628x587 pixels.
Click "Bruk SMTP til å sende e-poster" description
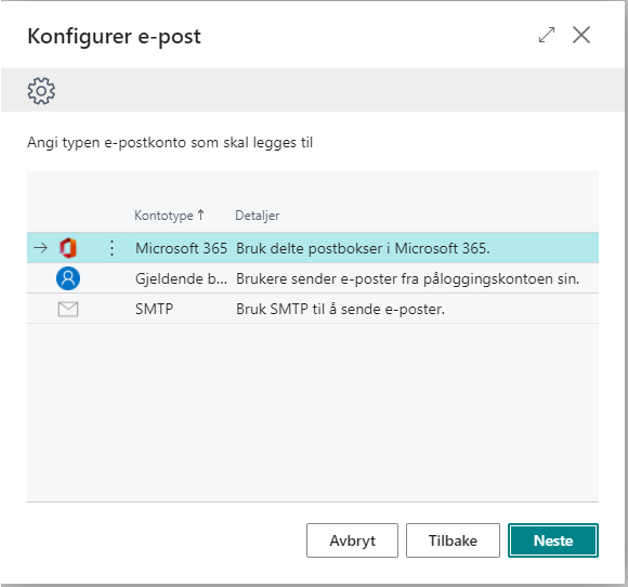[x=339, y=309]
